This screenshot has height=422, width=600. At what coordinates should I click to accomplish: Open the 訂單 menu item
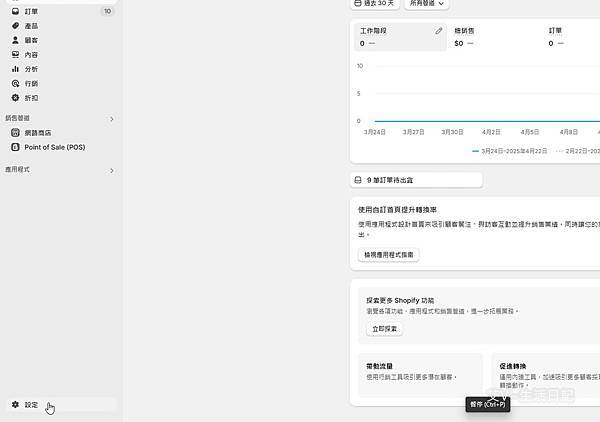tap(61, 11)
